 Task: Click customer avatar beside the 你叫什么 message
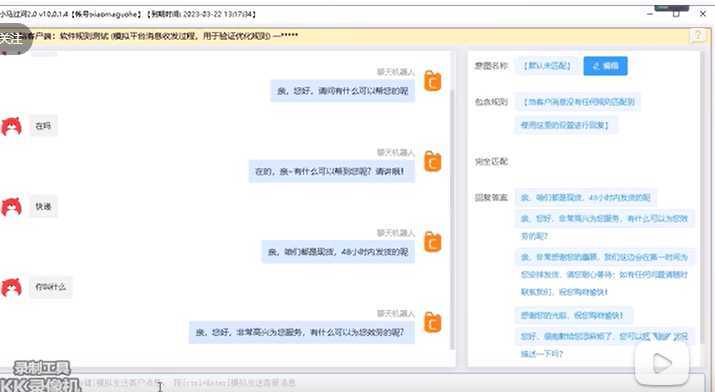(x=11, y=287)
